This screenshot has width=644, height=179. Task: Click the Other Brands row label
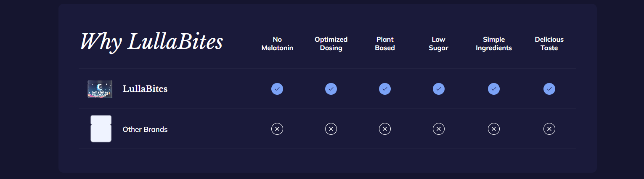coord(145,129)
